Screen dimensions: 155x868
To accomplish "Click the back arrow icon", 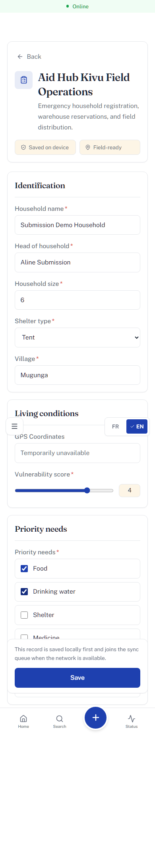I will click(20, 57).
